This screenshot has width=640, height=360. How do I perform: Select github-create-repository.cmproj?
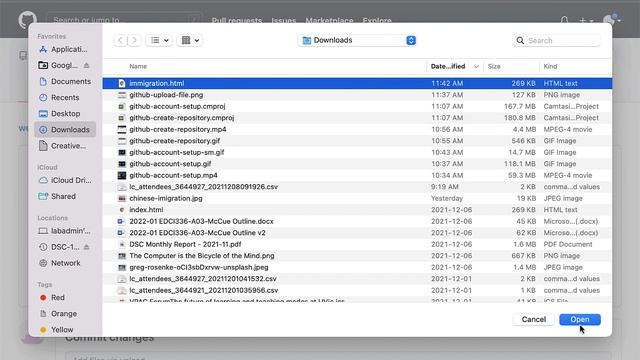357,118
